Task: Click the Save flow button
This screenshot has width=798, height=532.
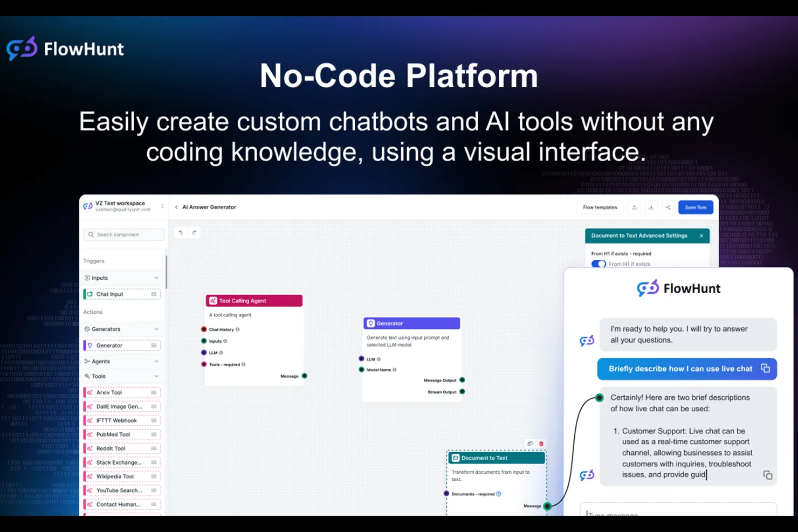Action: pos(696,207)
